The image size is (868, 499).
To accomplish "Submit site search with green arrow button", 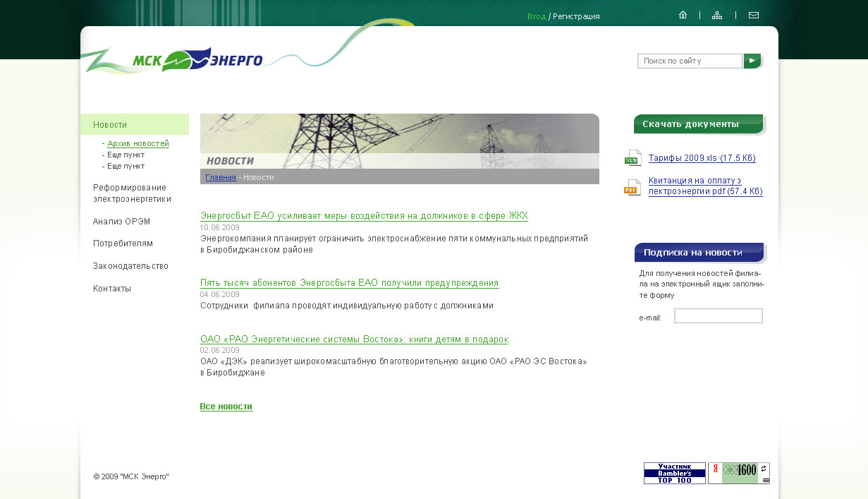I will (x=752, y=61).
